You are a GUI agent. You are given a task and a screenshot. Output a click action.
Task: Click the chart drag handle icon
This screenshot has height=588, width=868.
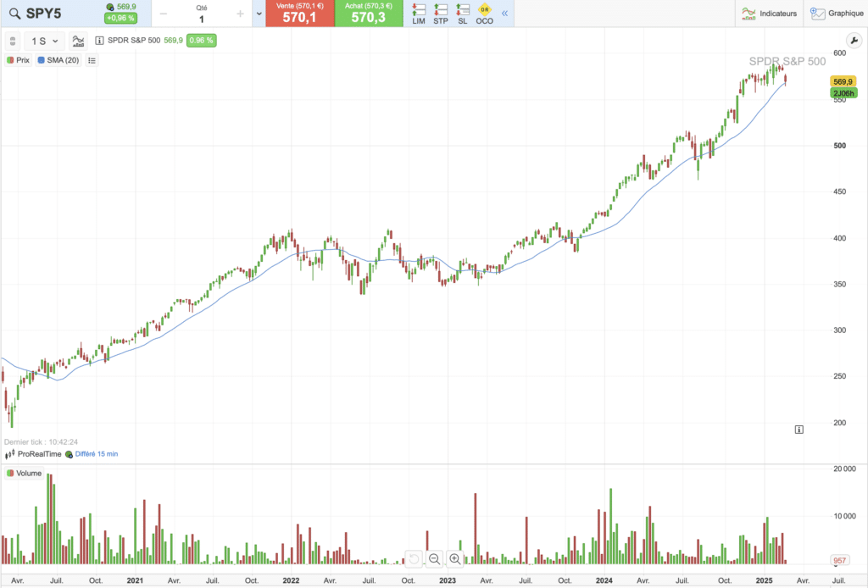pyautogui.click(x=13, y=41)
